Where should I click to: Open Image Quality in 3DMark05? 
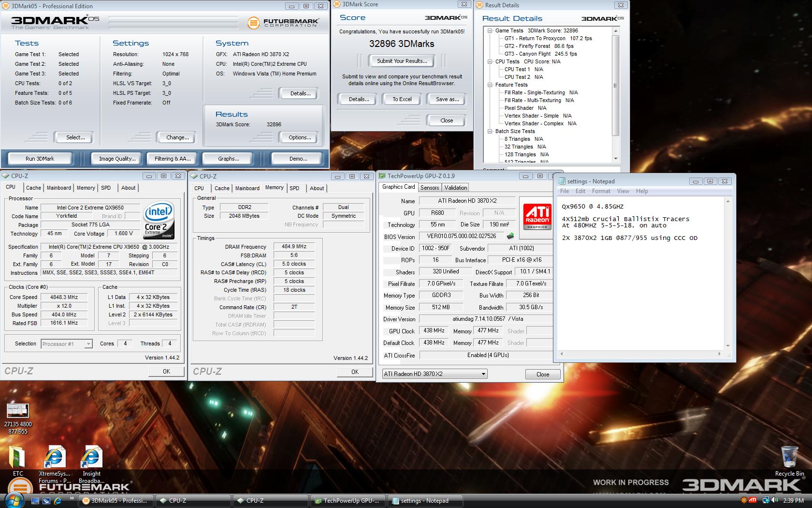(117, 159)
